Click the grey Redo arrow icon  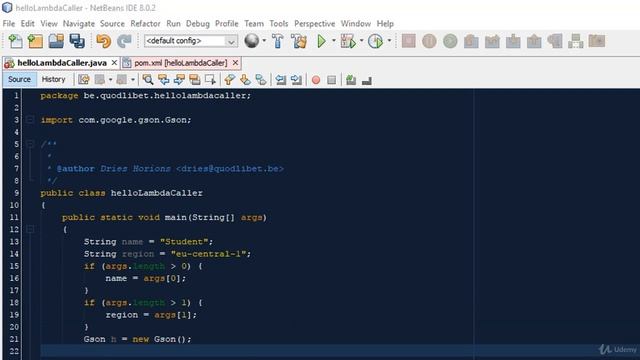click(124, 41)
